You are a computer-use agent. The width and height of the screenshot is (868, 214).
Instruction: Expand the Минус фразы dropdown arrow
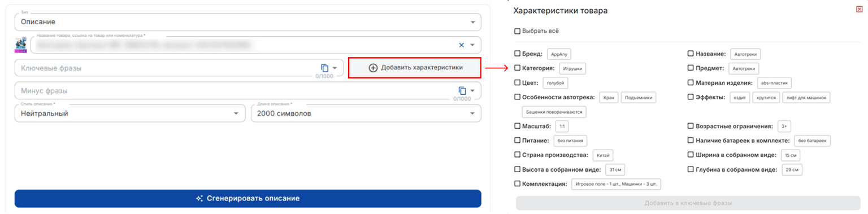pyautogui.click(x=472, y=90)
